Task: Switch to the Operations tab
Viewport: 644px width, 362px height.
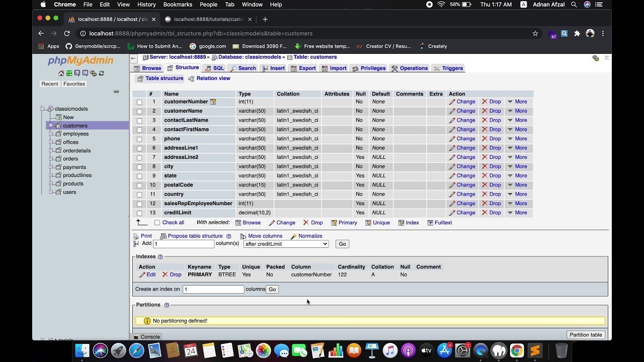Action: 410,68
